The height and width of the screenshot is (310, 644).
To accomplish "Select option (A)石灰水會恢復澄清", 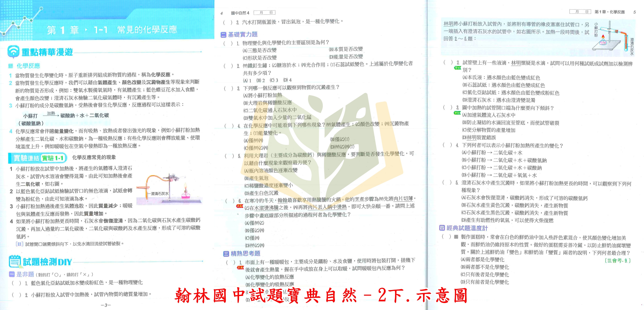I will 524,198.
